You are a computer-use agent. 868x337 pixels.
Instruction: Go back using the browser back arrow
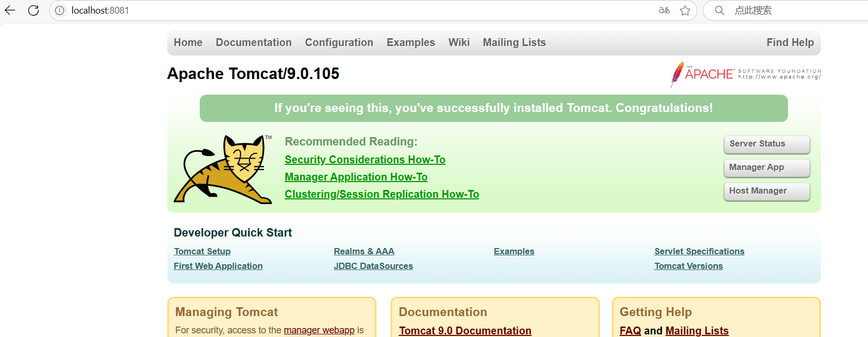pyautogui.click(x=10, y=10)
